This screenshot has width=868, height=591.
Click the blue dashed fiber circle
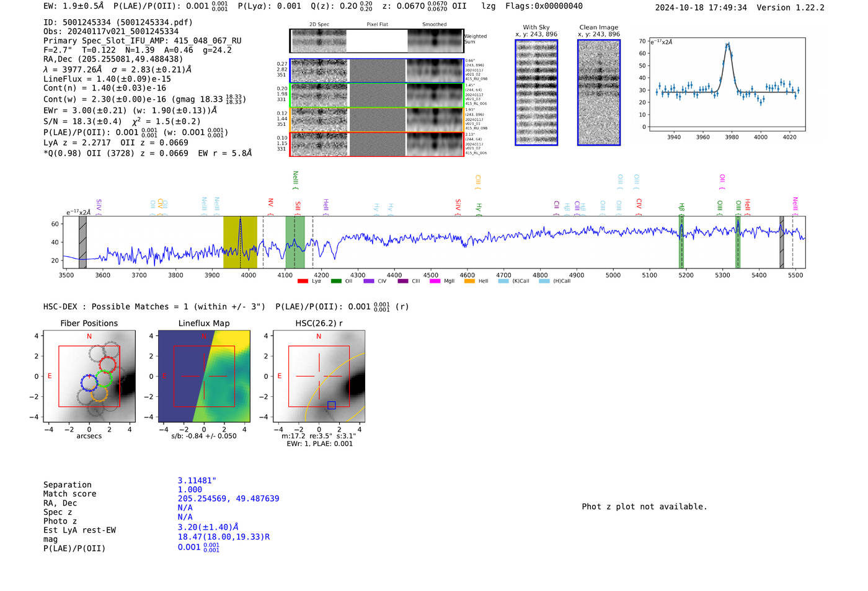tap(89, 383)
